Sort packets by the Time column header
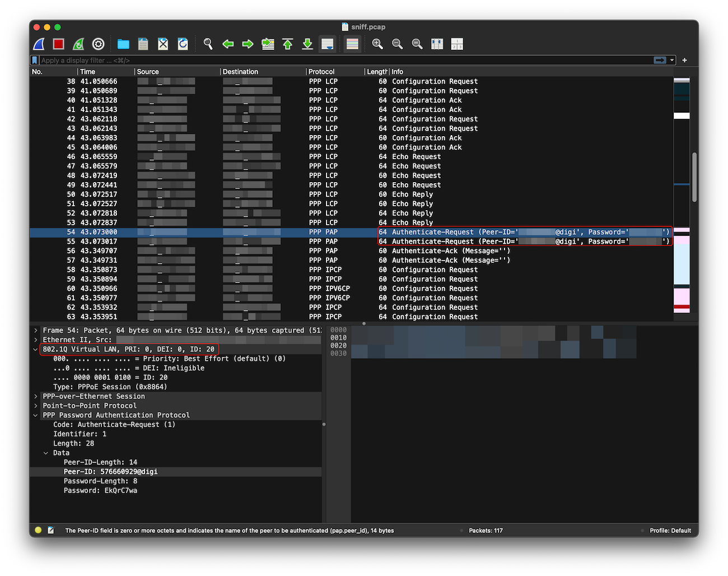 106,72
